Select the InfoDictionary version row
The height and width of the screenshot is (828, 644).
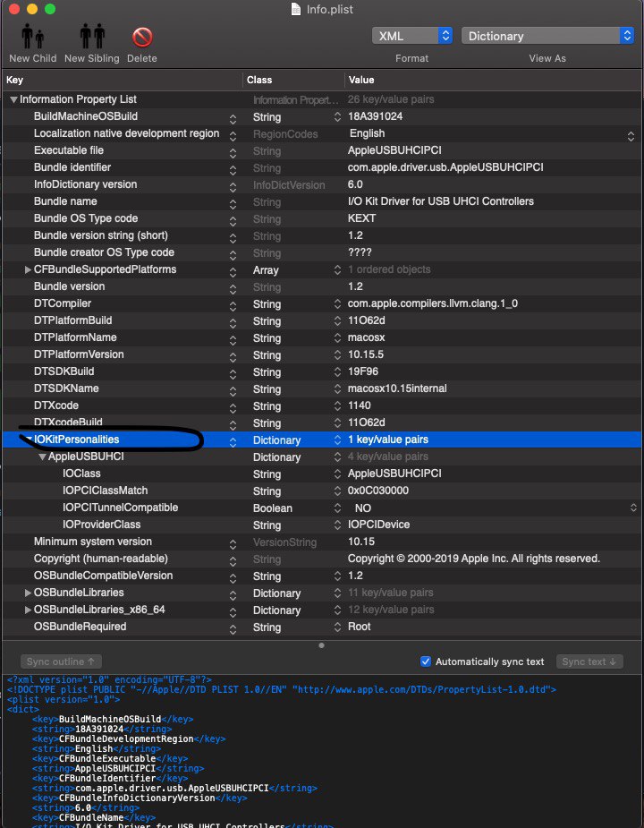tap(322, 184)
